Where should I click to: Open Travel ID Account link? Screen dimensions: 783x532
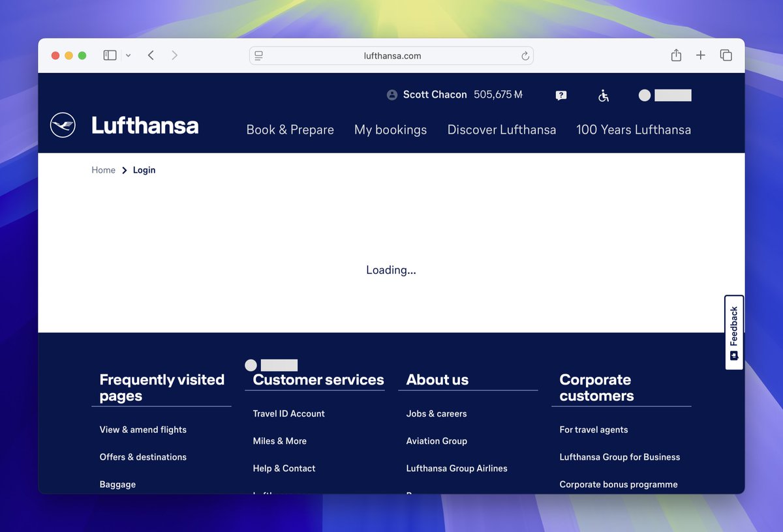pos(288,413)
